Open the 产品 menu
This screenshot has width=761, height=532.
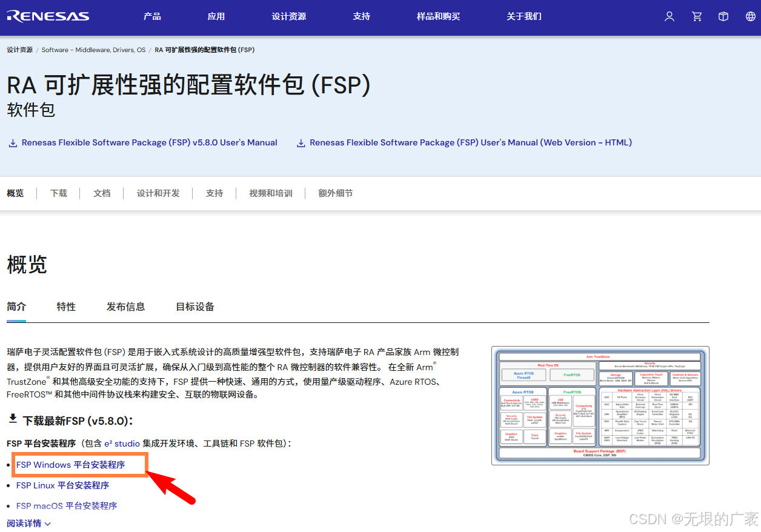click(x=152, y=16)
